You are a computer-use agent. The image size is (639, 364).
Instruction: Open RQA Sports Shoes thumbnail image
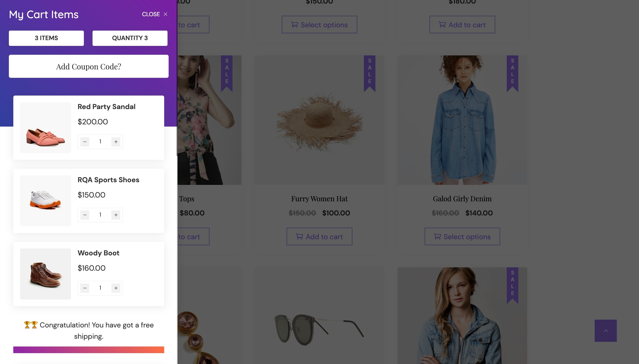point(45,201)
